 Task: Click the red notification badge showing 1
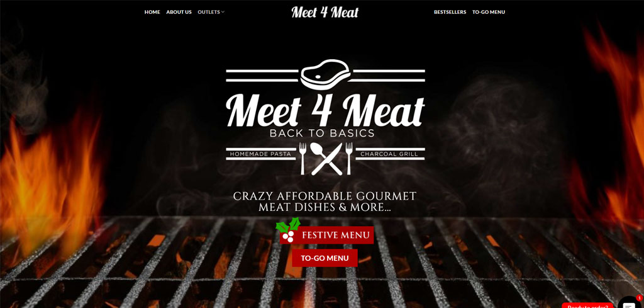(x=640, y=298)
